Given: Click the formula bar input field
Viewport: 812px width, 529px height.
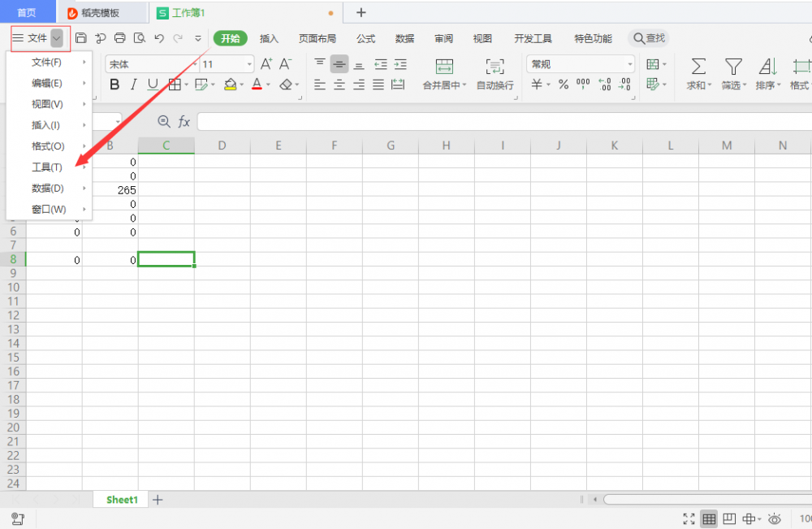Looking at the screenshot, I should (x=503, y=122).
